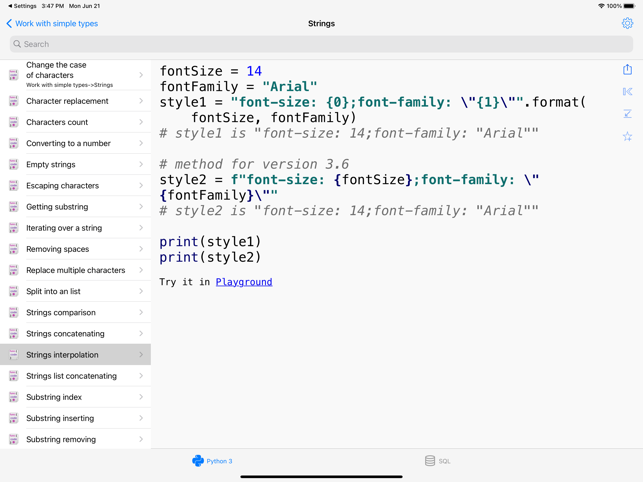Open the Playground link
This screenshot has height=482, width=643.
click(244, 282)
